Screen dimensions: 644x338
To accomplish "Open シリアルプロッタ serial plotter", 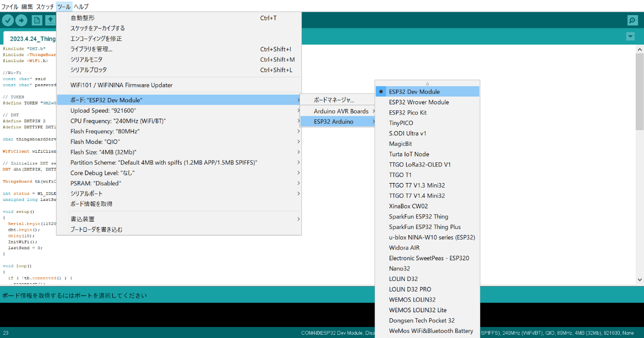I will (x=179, y=70).
